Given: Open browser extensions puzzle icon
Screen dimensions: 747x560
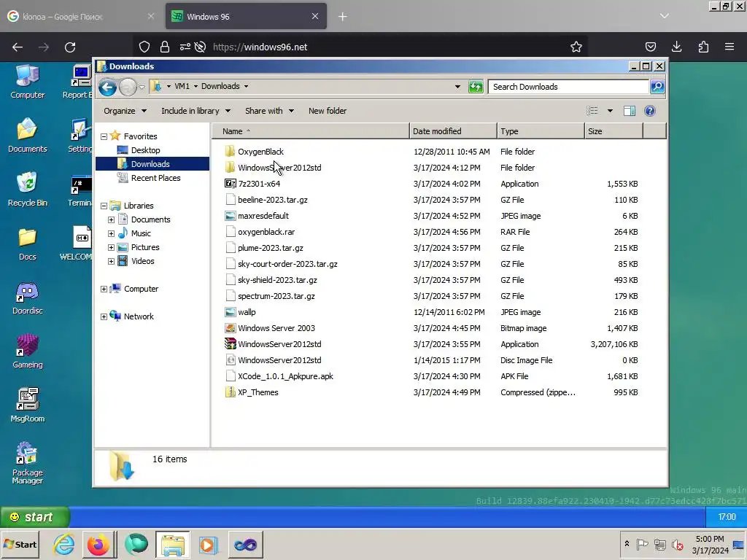Looking at the screenshot, I should pyautogui.click(x=703, y=47).
